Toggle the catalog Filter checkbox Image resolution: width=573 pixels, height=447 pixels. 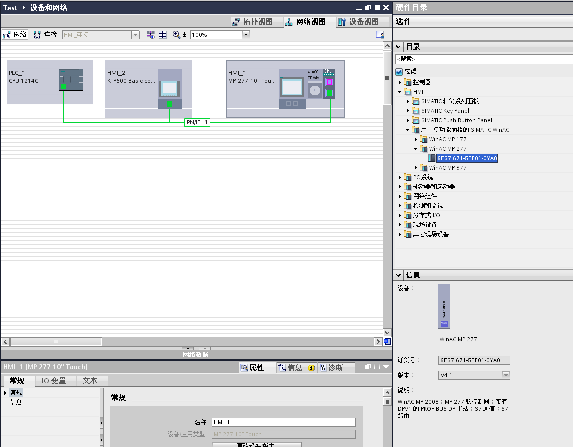click(399, 72)
